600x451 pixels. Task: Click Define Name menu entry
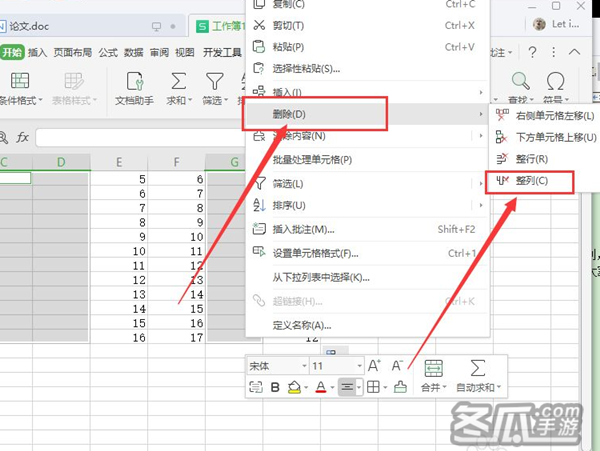coord(302,325)
